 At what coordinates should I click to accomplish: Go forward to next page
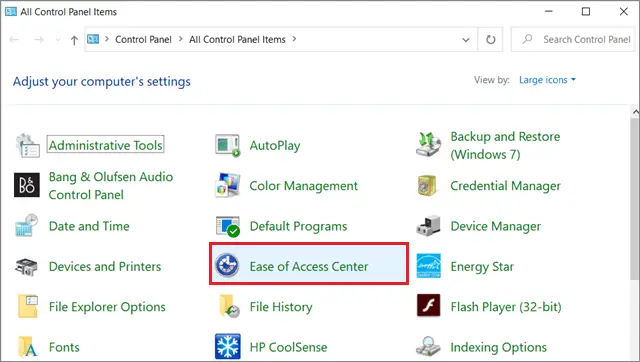(39, 40)
